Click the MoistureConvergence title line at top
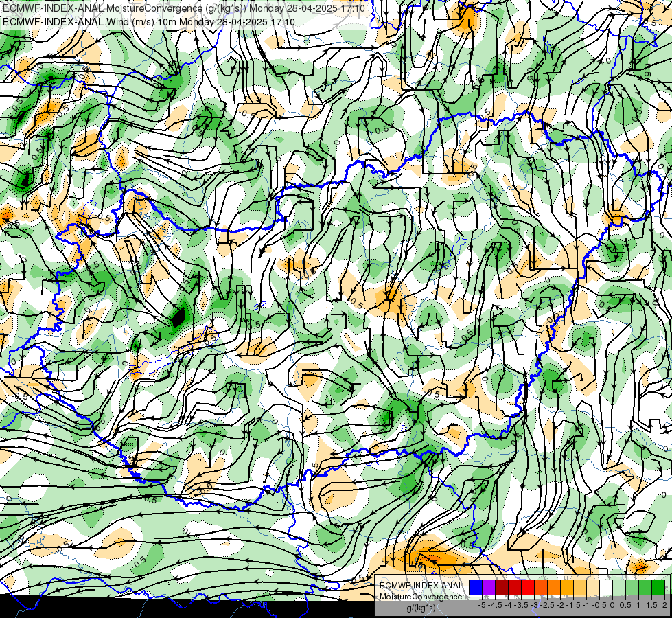This screenshot has height=618, width=672. [x=184, y=8]
